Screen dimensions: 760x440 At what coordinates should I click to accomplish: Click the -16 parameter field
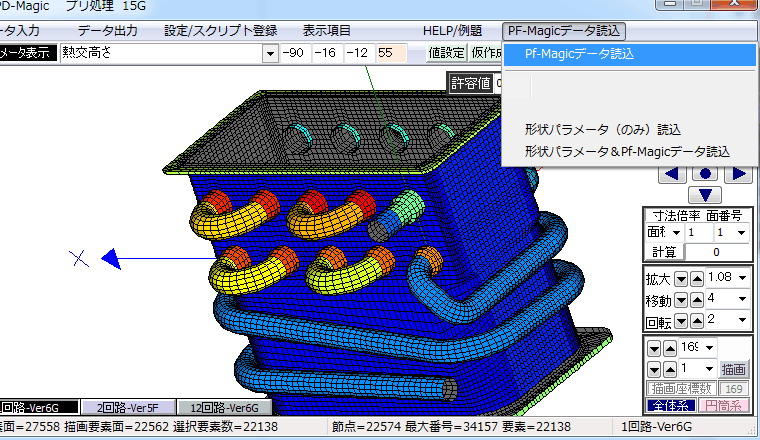[326, 53]
